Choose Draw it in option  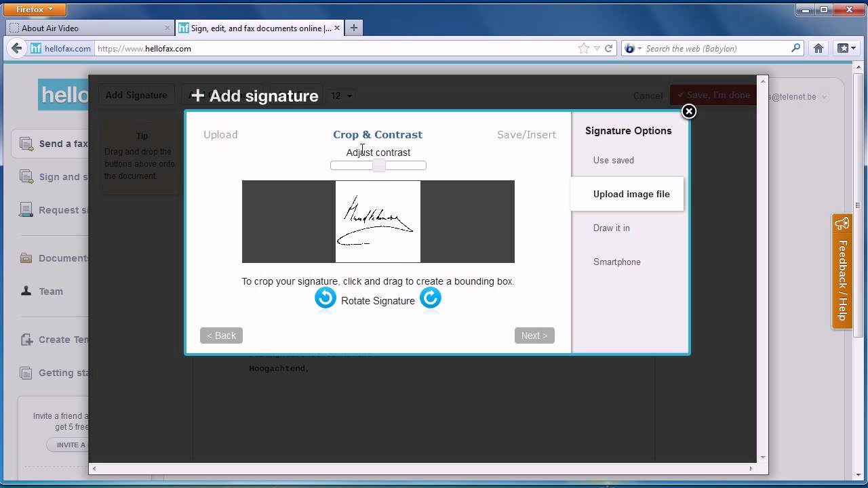[612, 228]
